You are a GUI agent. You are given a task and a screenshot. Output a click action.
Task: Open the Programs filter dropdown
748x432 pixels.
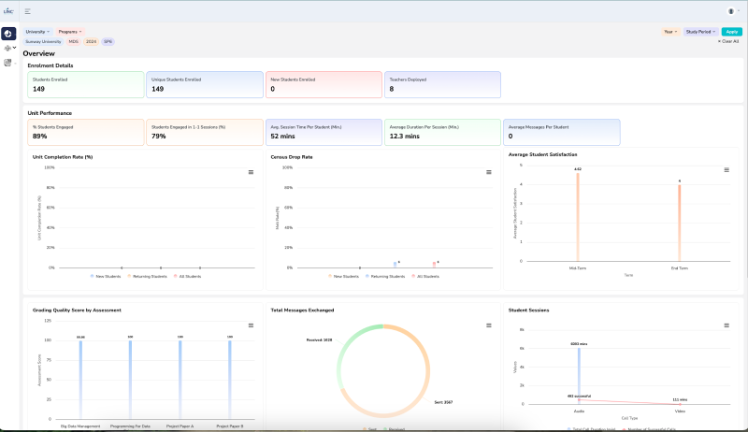(x=70, y=31)
